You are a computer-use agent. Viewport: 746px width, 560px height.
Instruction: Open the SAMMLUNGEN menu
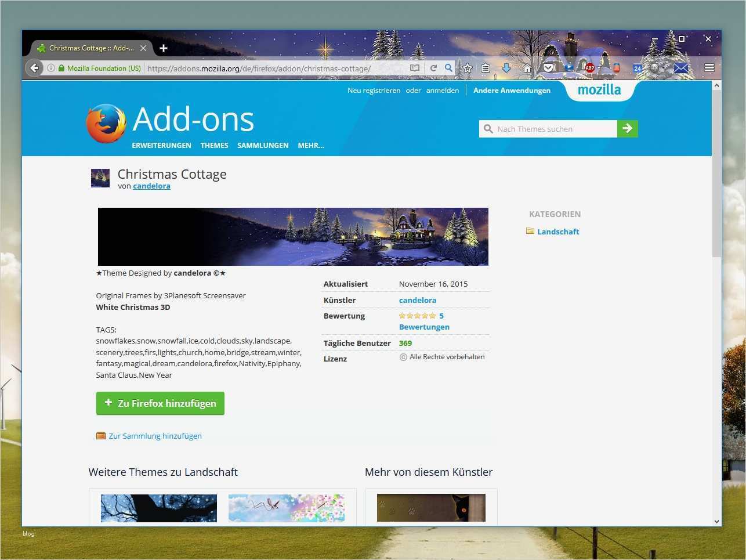[x=263, y=146]
